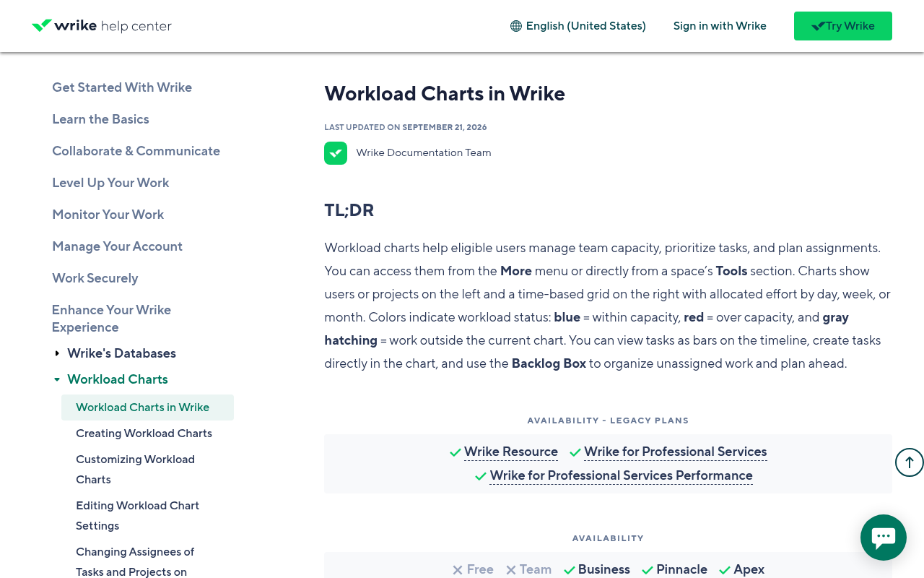This screenshot has width=924, height=578.
Task: Open Editing Workload Chart Settings article
Action: (137, 516)
